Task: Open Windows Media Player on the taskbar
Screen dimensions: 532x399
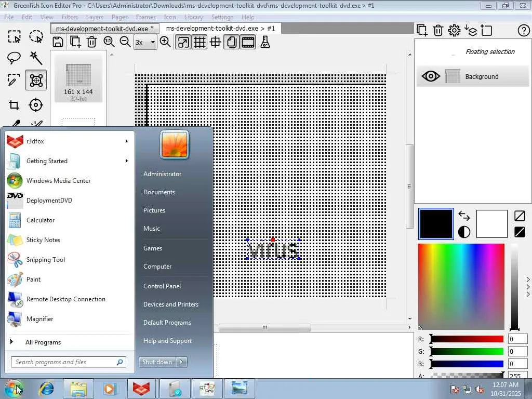Action: click(x=109, y=389)
